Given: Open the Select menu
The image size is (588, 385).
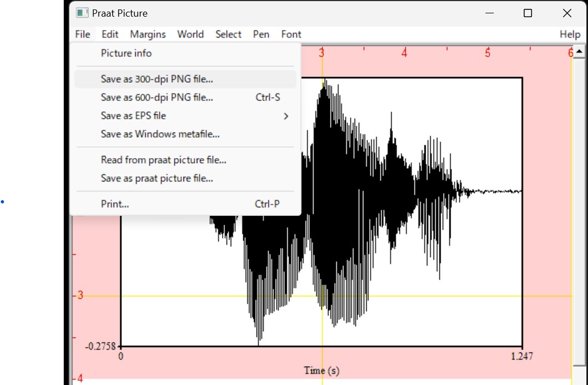Looking at the screenshot, I should tap(228, 34).
